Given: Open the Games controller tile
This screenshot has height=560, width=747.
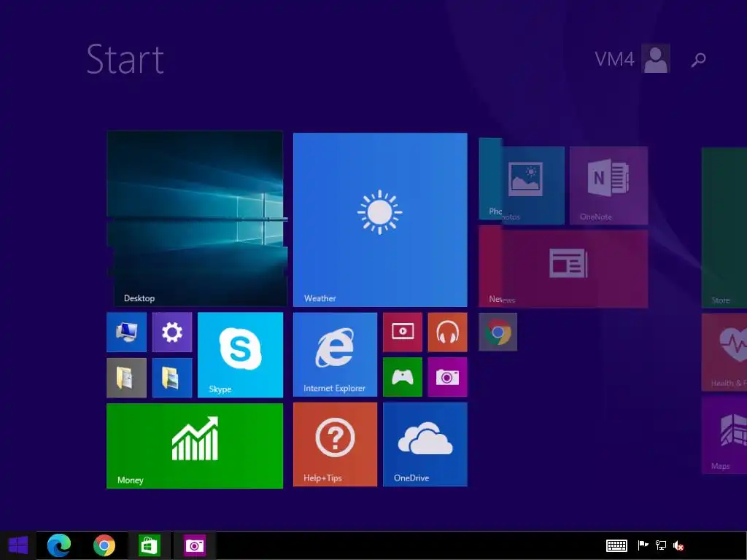Looking at the screenshot, I should pos(403,377).
